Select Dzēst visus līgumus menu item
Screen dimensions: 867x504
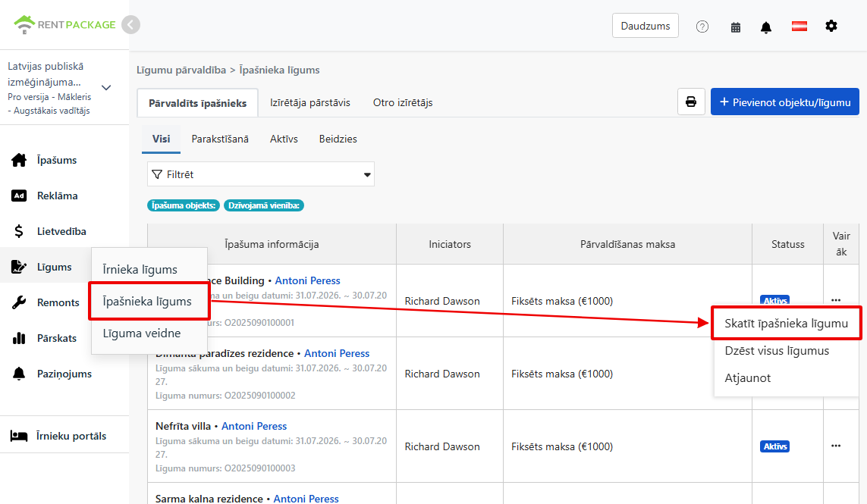tap(777, 351)
